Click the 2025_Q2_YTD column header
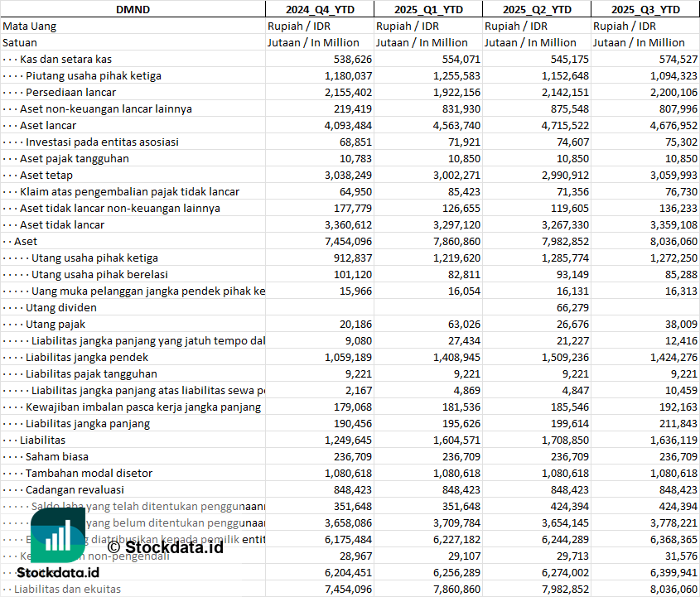Screen dimensions: 700x597 537,9
